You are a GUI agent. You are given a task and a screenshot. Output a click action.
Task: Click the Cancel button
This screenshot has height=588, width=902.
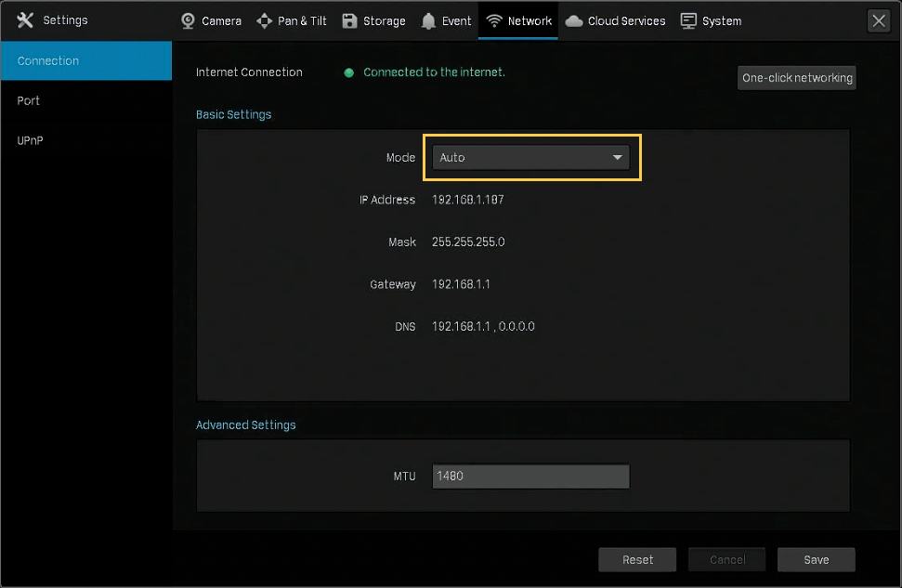[727, 559]
